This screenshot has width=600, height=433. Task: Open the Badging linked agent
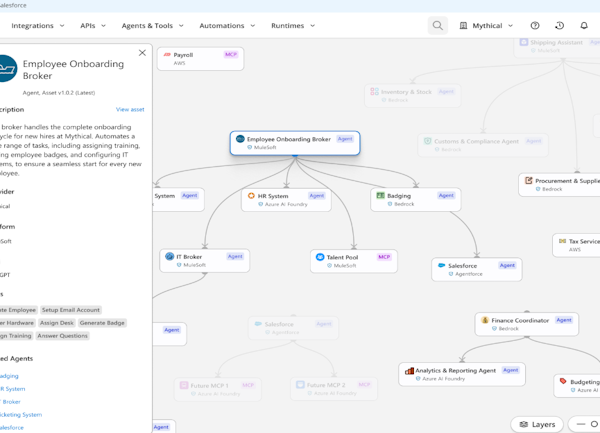[9, 376]
